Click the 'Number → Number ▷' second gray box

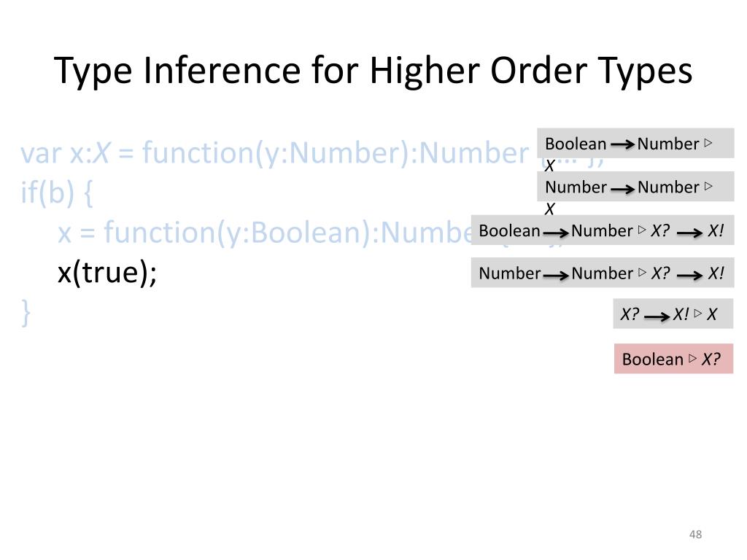(x=635, y=187)
